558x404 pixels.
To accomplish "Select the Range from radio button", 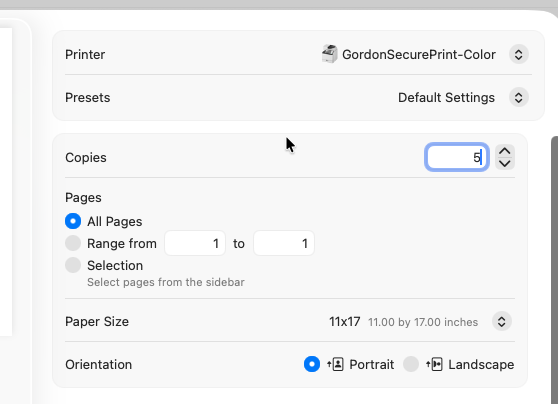I will (x=73, y=243).
